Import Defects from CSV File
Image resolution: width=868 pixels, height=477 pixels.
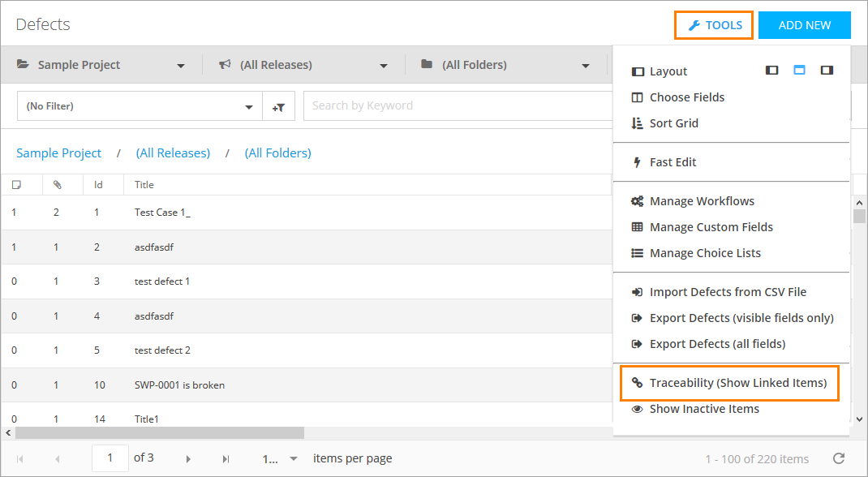tap(719, 292)
